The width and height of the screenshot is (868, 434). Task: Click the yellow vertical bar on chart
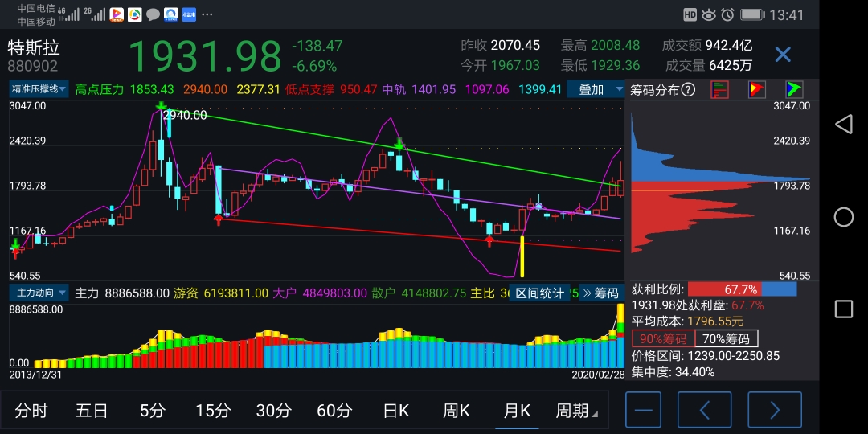coord(522,257)
